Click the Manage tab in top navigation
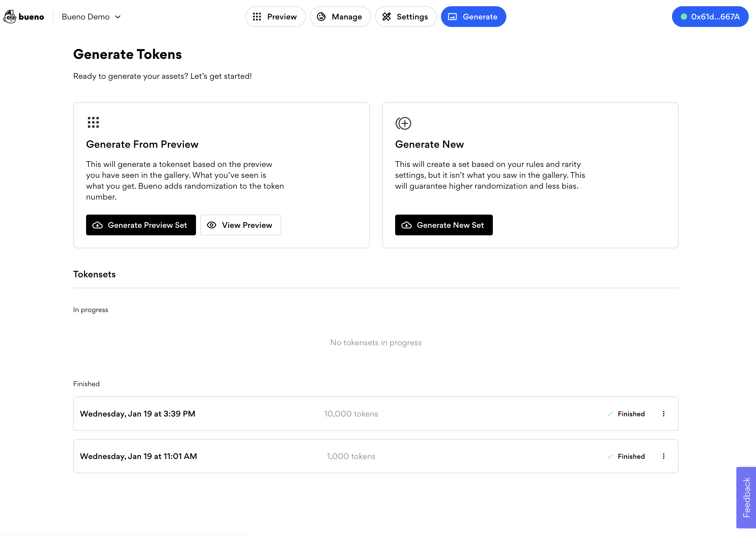Image resolution: width=756 pixels, height=536 pixels. (x=339, y=16)
